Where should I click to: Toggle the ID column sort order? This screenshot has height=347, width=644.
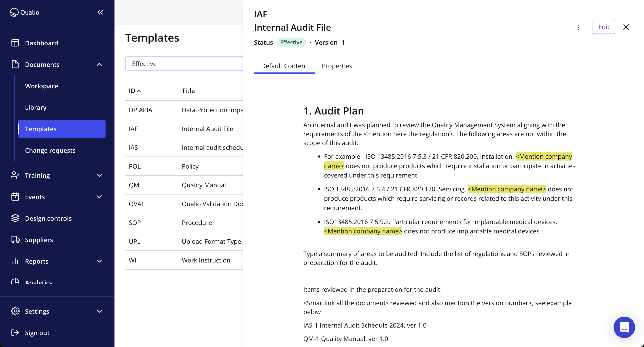(135, 91)
